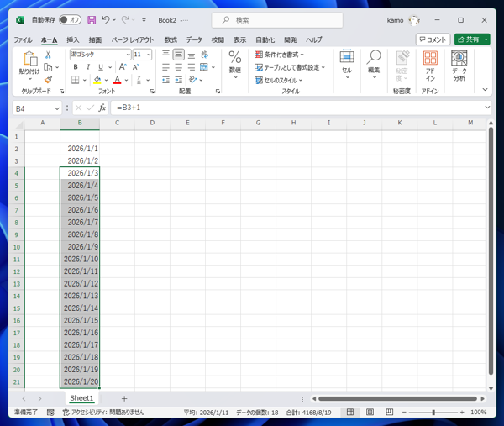Open the Page Layout (ページレイアウト) tab
Screen dimensions: 504x426
(x=133, y=39)
